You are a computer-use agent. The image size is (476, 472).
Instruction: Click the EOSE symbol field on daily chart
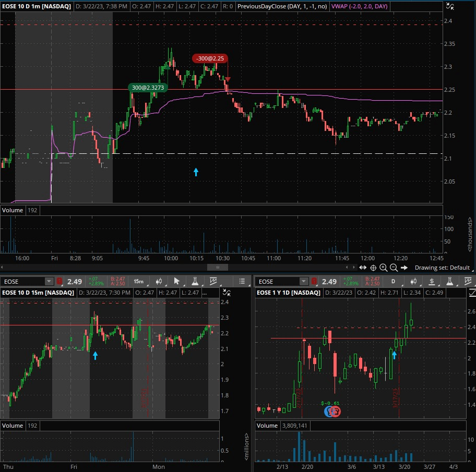(278, 282)
